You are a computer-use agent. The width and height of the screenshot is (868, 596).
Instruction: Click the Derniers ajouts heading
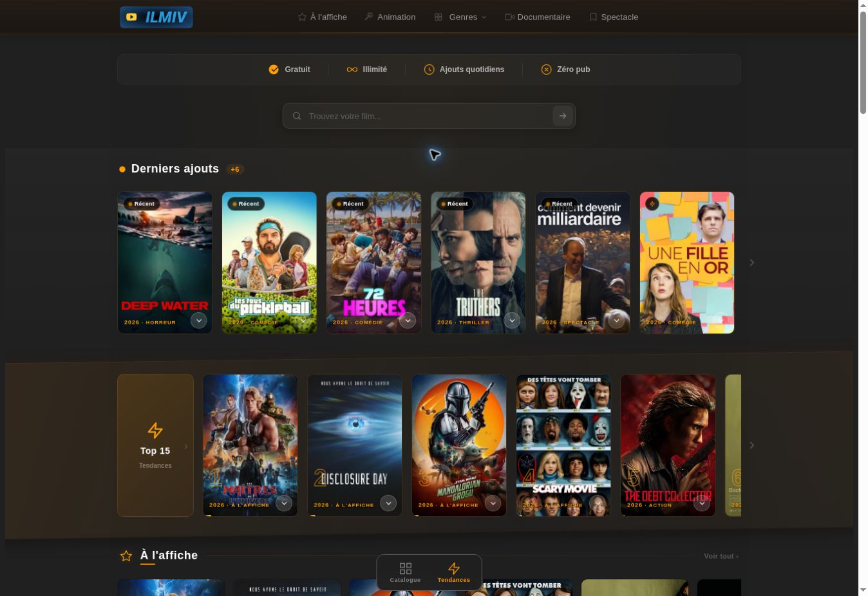pyautogui.click(x=175, y=169)
